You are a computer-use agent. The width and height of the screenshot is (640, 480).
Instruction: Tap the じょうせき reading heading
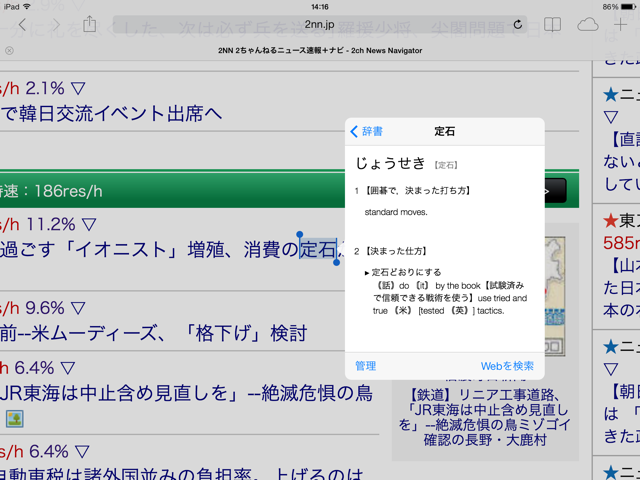tap(390, 163)
